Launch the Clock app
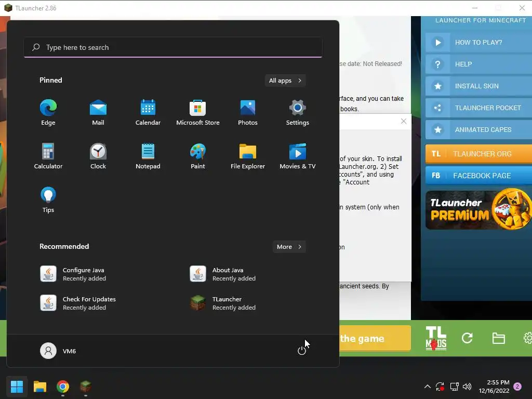Viewport: 532px width, 399px height. tap(98, 156)
